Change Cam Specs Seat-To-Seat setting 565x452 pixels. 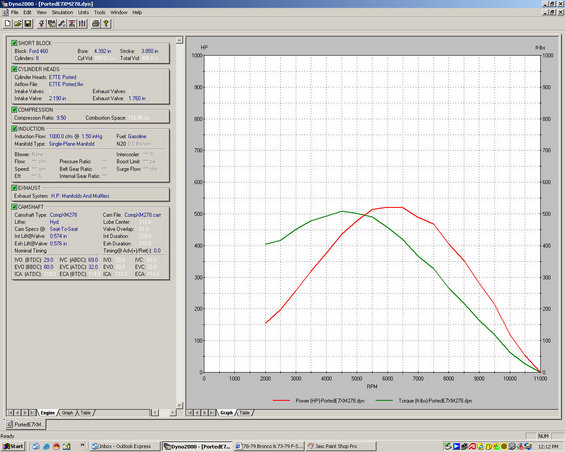pos(64,229)
